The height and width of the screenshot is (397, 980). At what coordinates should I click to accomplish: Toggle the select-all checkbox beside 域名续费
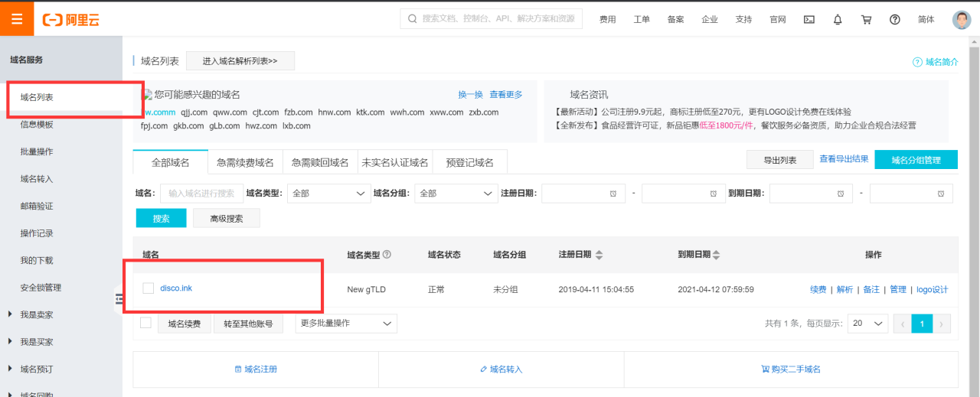[145, 323]
